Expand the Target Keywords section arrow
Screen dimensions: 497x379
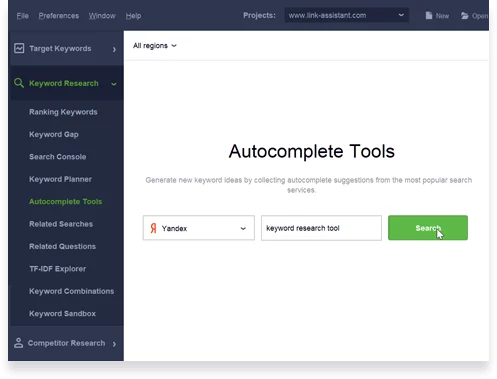pyautogui.click(x=114, y=49)
